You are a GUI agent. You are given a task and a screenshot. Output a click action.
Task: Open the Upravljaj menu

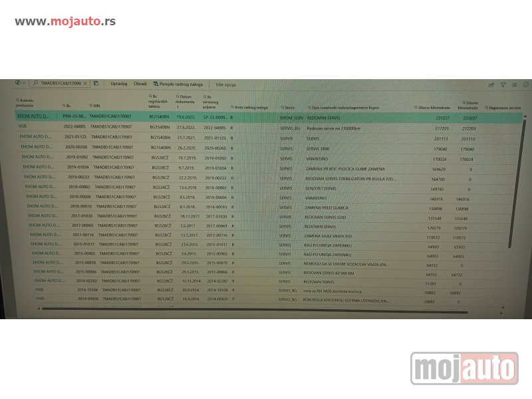click(119, 84)
